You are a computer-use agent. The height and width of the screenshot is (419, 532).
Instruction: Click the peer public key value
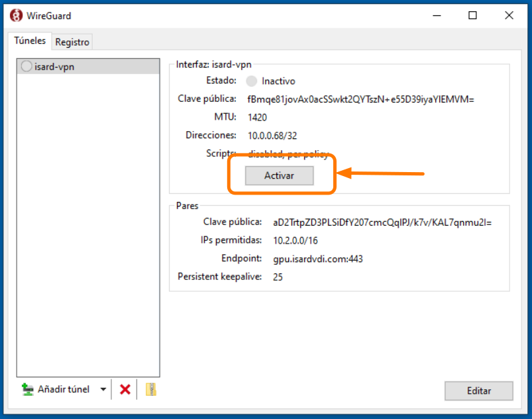point(382,222)
